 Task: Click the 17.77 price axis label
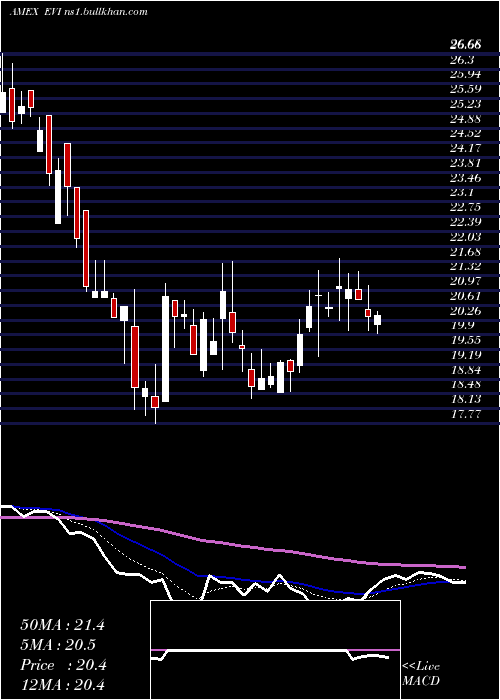466,414
